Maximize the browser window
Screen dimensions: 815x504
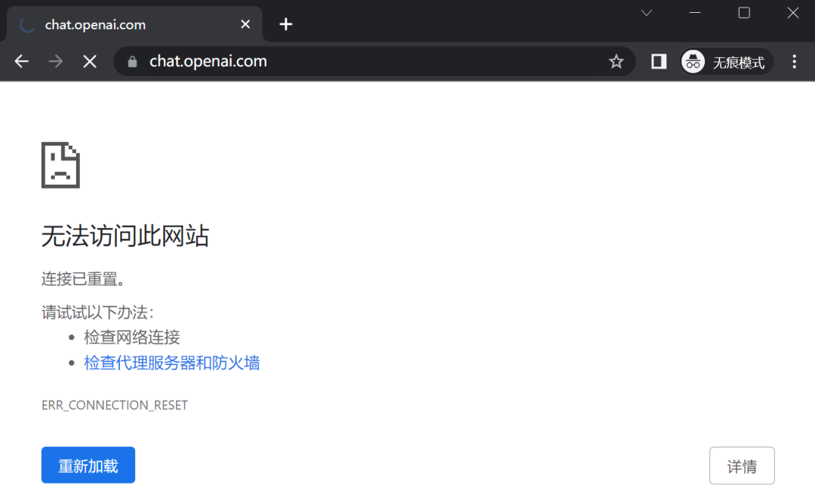744,13
